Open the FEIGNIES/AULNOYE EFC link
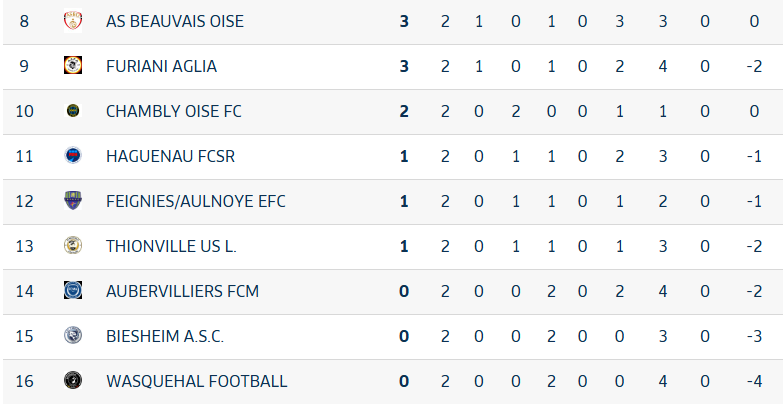 tap(195, 201)
